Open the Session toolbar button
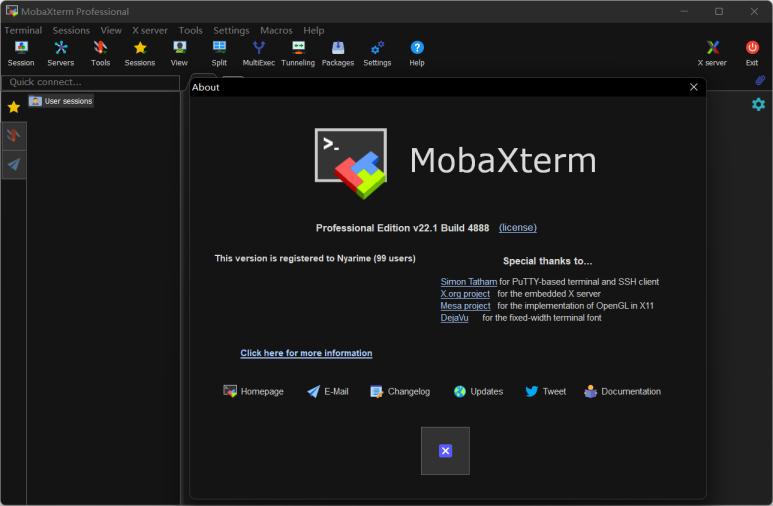 pyautogui.click(x=21, y=53)
